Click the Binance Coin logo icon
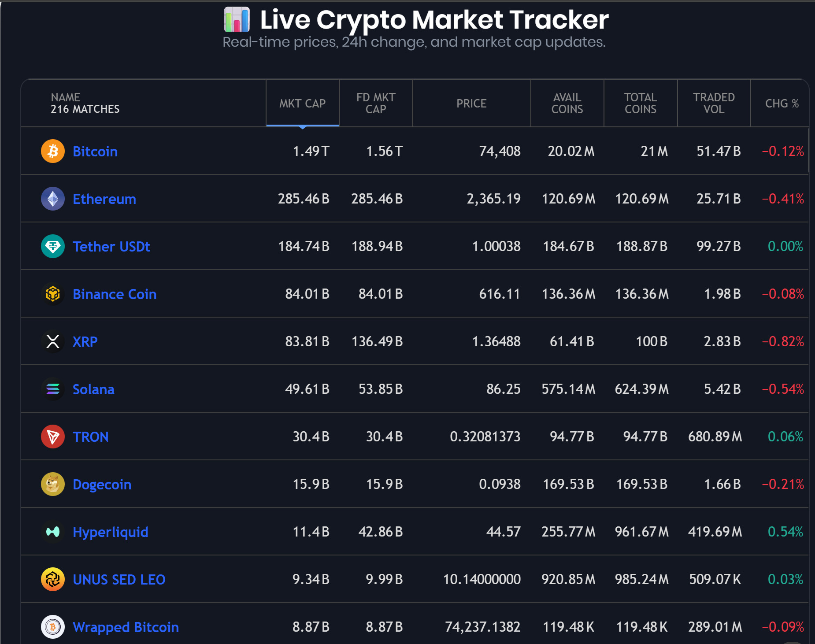815x644 pixels. 52,294
